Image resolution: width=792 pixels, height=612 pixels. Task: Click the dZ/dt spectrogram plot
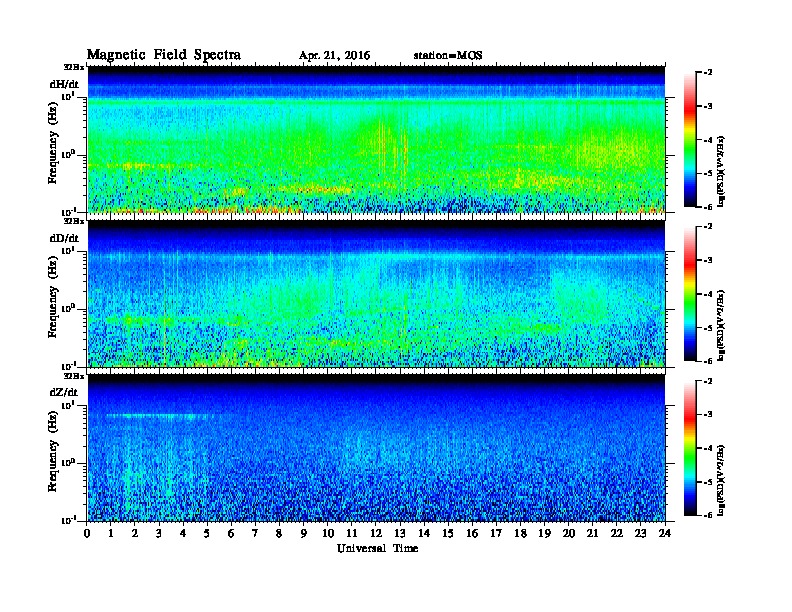376,447
